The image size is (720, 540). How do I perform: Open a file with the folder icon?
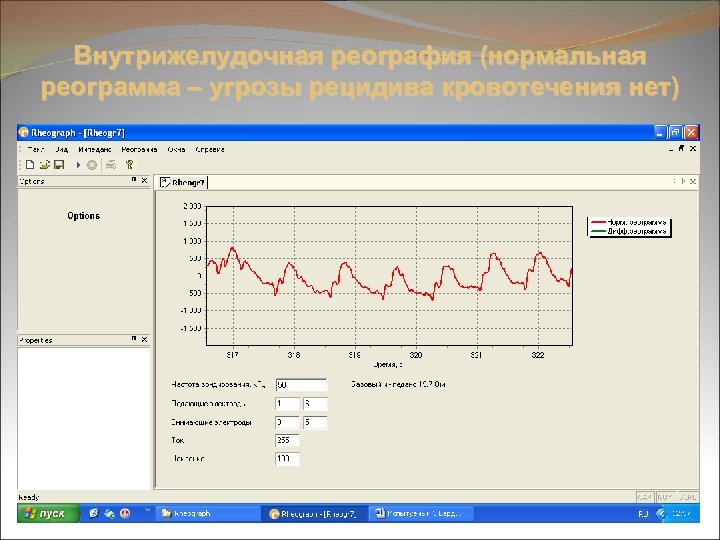tap(45, 164)
